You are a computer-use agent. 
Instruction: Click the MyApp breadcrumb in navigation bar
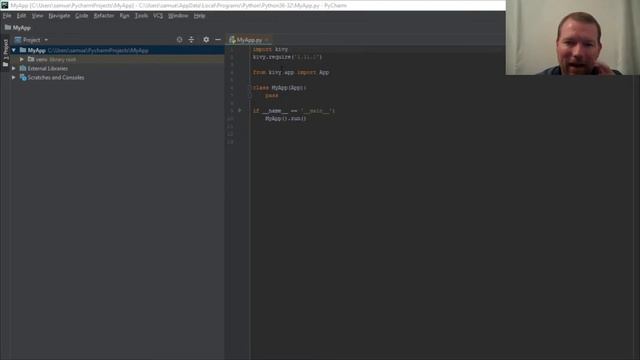(x=18, y=28)
